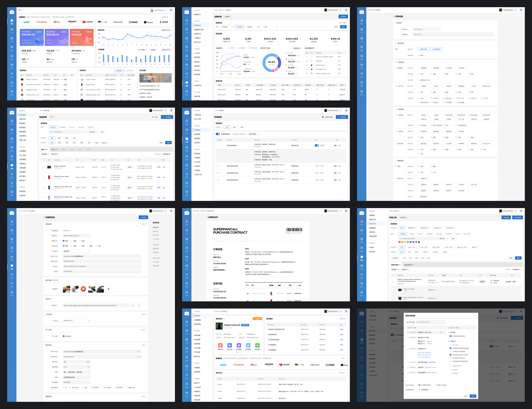The image size is (532, 409).
Task: Close the 规则详细信息 dialog
Action: point(475,316)
